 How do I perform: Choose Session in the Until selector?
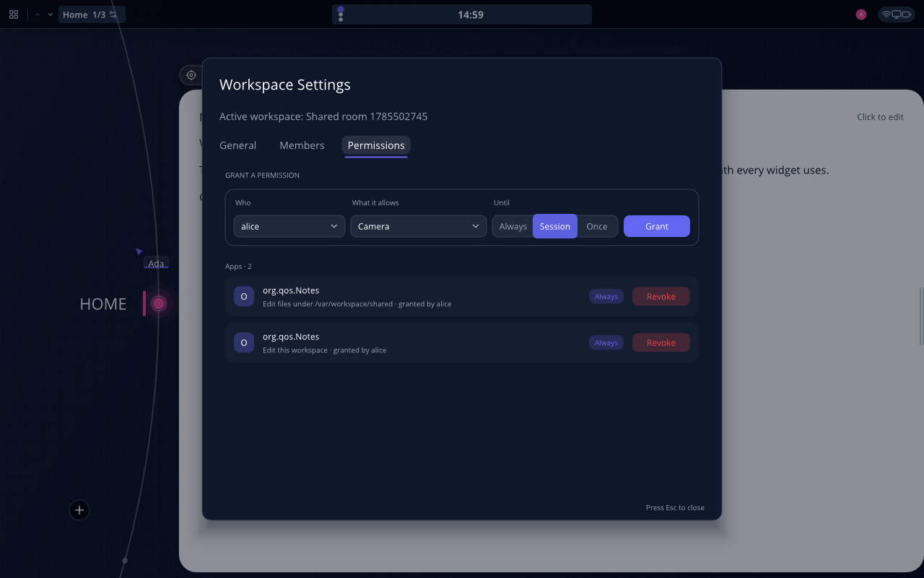pos(555,226)
